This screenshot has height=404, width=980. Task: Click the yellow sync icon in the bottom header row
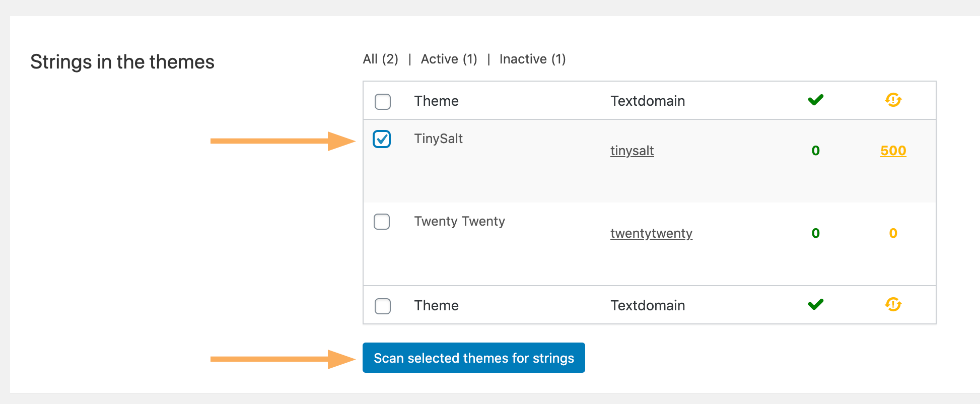[893, 304]
